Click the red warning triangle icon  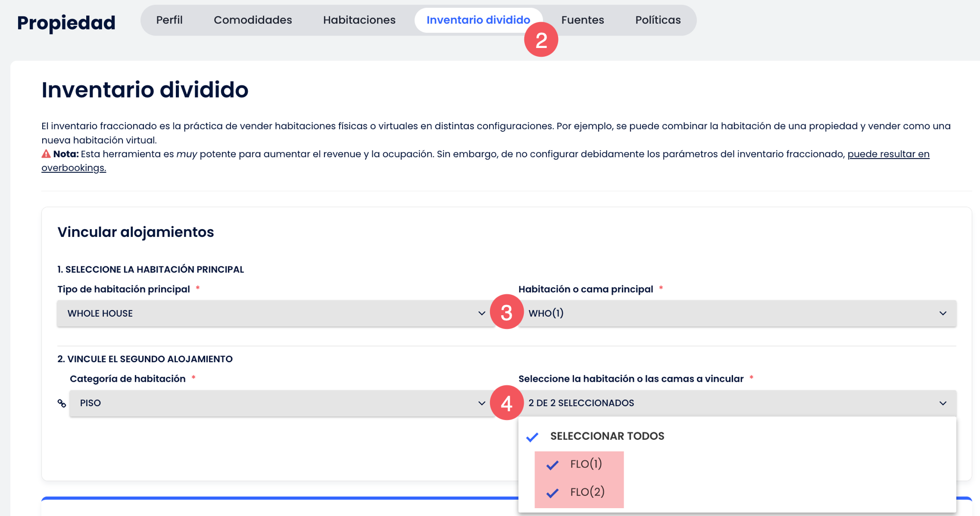click(x=46, y=154)
